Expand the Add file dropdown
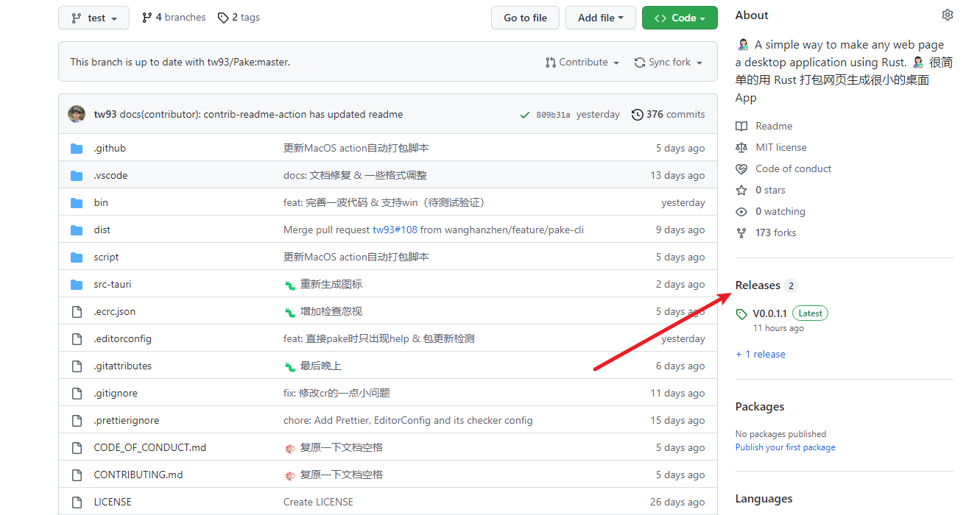Image resolution: width=980 pixels, height=515 pixels. coord(600,18)
